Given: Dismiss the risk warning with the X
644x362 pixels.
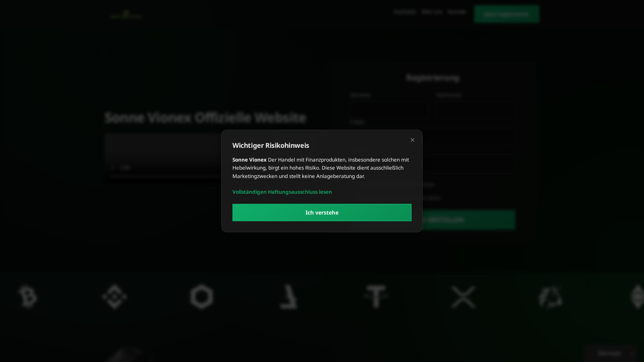Looking at the screenshot, I should click(x=412, y=140).
